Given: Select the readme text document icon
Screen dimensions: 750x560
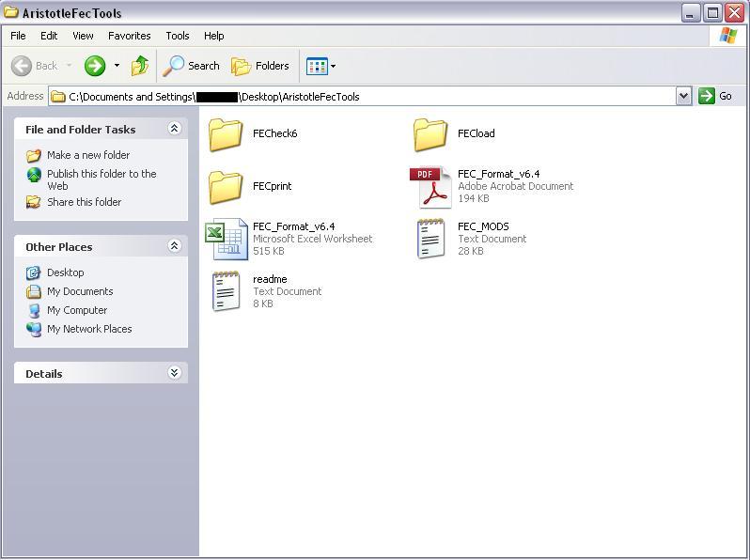Looking at the screenshot, I should (226, 291).
